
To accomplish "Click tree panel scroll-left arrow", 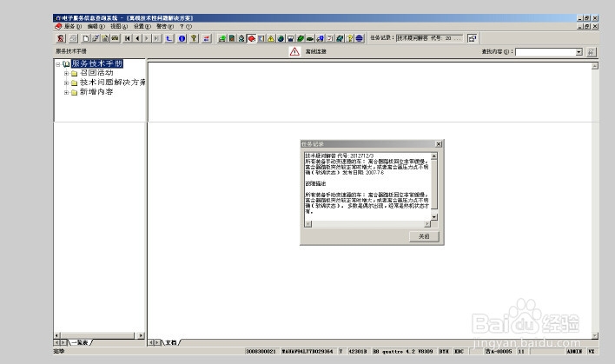I will (56, 335).
